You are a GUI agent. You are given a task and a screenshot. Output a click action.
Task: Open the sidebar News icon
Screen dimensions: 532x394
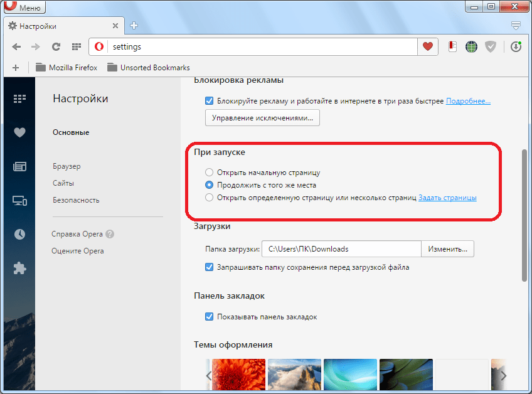pyautogui.click(x=19, y=166)
